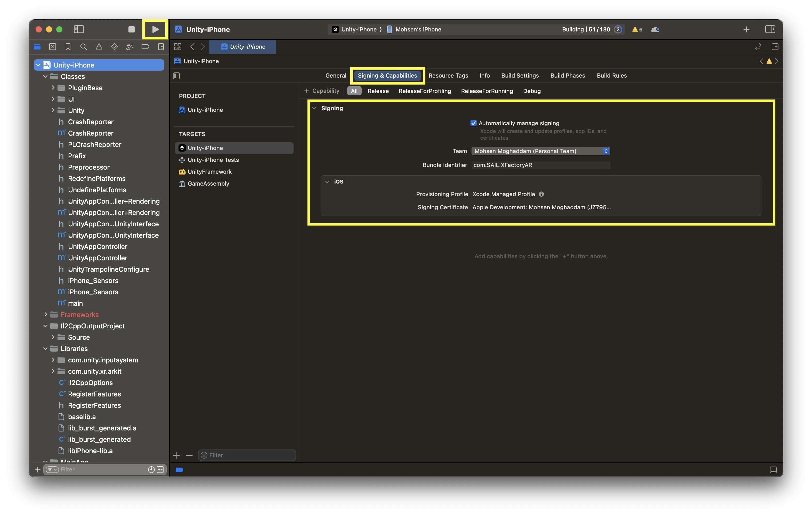812x515 pixels.
Task: Click the Bundle Identifier text field
Action: [x=540, y=165]
